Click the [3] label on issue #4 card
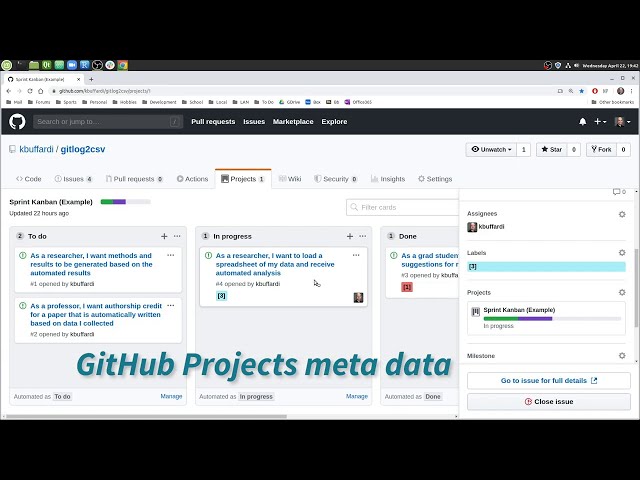This screenshot has height=480, width=640. (221, 296)
